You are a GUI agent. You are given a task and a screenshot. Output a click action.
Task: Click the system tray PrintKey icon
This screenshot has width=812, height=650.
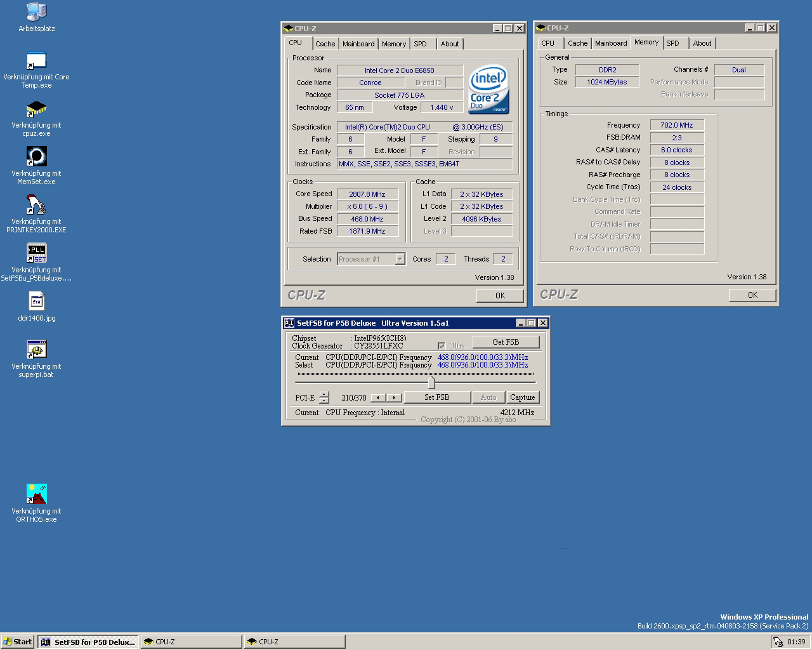[777, 642]
